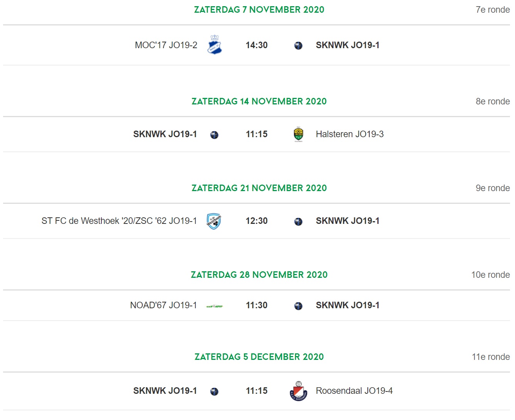The image size is (515, 420).
Task: Click SKNWK logo in the 5 December match
Action: point(214,391)
